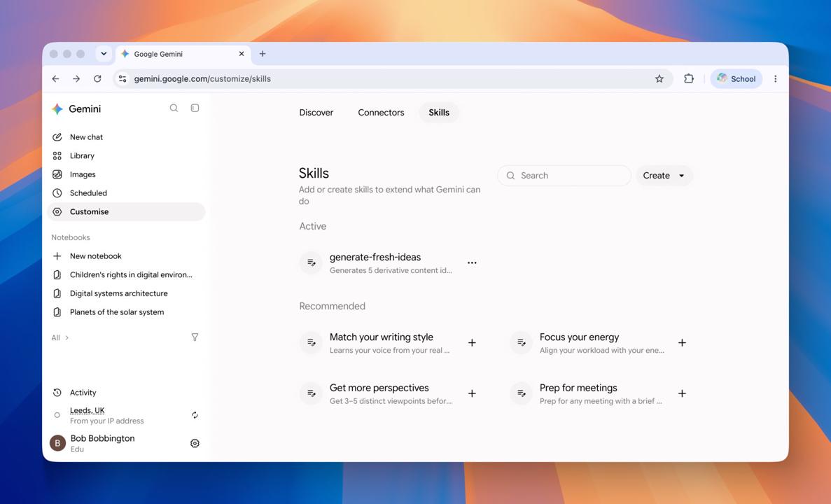Reload the page
The height and width of the screenshot is (504, 831).
point(97,78)
